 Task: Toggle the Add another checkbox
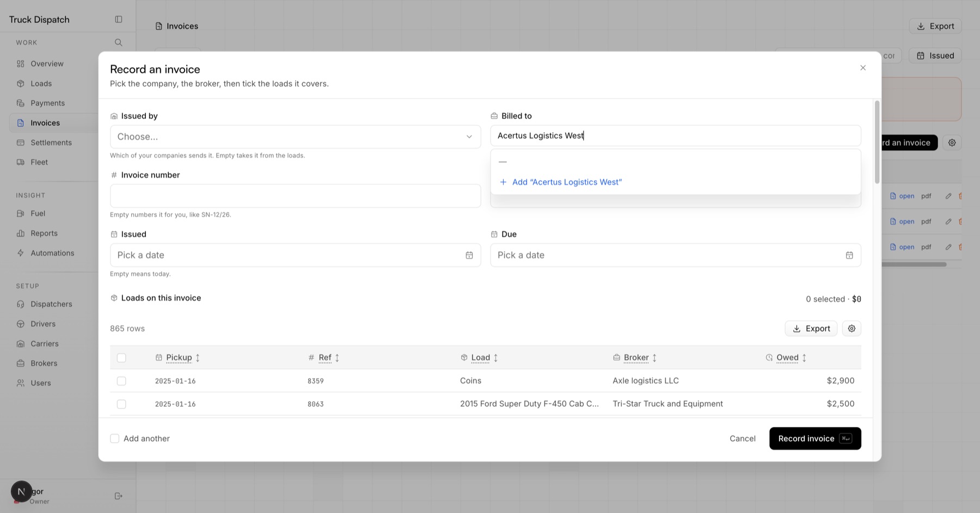tap(115, 438)
